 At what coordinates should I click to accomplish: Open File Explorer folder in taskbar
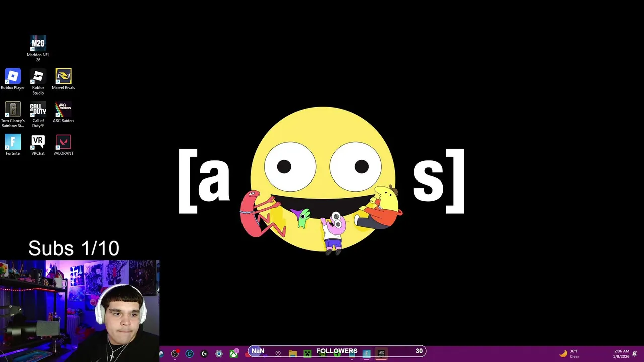click(292, 354)
